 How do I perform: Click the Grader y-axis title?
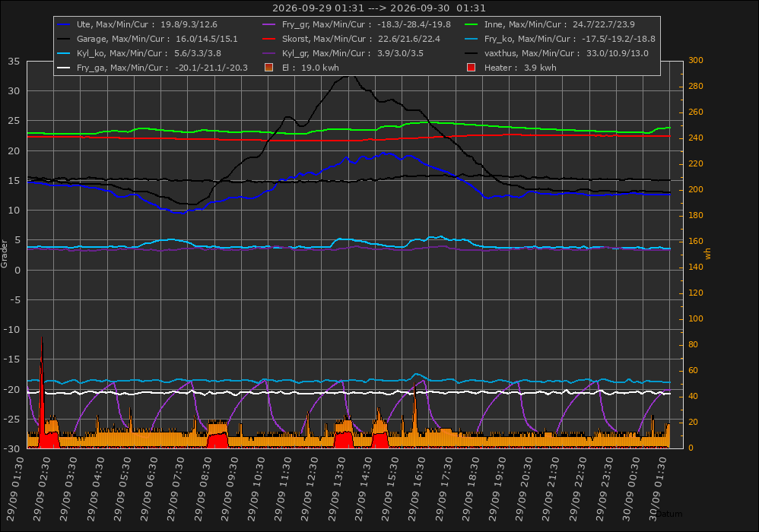[x=5, y=254]
